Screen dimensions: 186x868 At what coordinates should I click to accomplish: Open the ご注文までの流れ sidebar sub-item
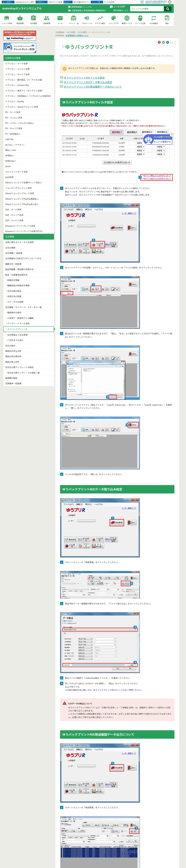tap(29, 340)
